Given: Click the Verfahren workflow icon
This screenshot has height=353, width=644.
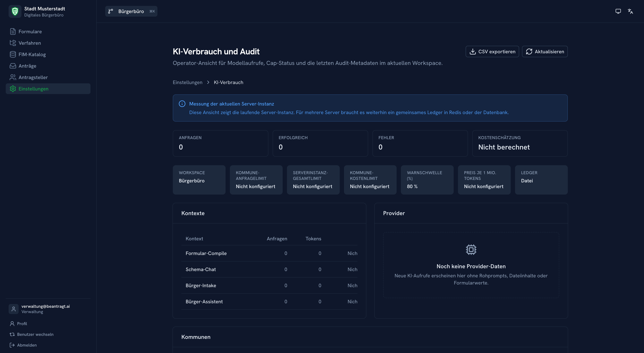Looking at the screenshot, I should (x=13, y=43).
